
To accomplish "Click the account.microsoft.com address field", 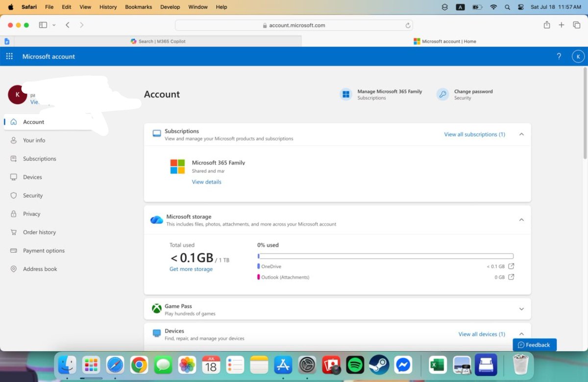I will click(294, 25).
